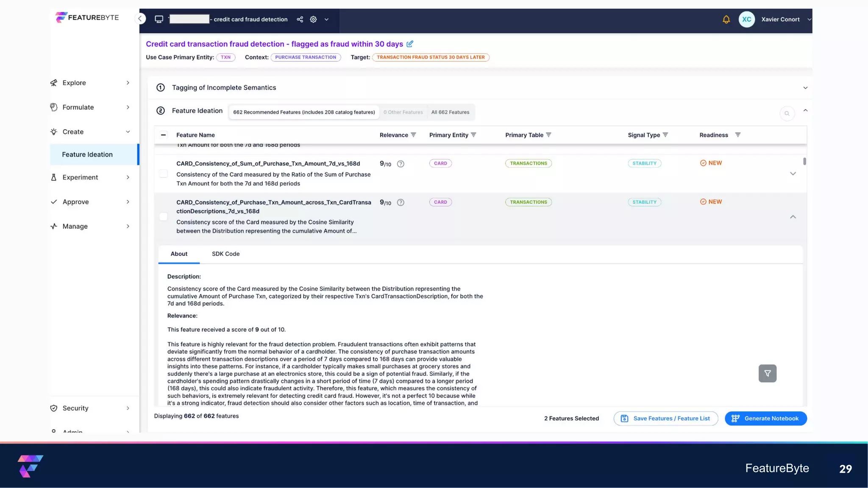Select the All 662 Features tab
868x488 pixels.
450,112
